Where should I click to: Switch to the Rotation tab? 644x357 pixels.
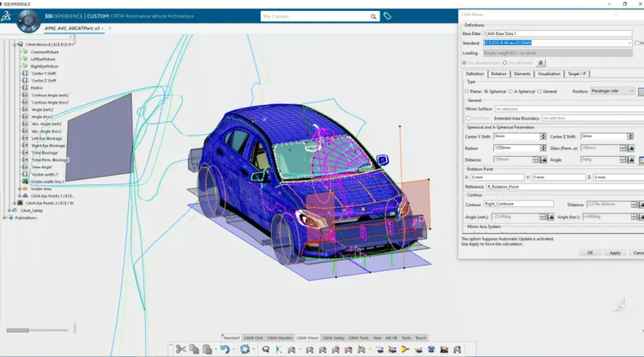click(x=498, y=74)
